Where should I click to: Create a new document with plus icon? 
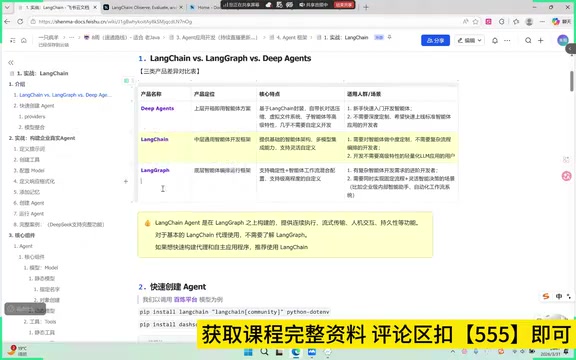(540, 40)
